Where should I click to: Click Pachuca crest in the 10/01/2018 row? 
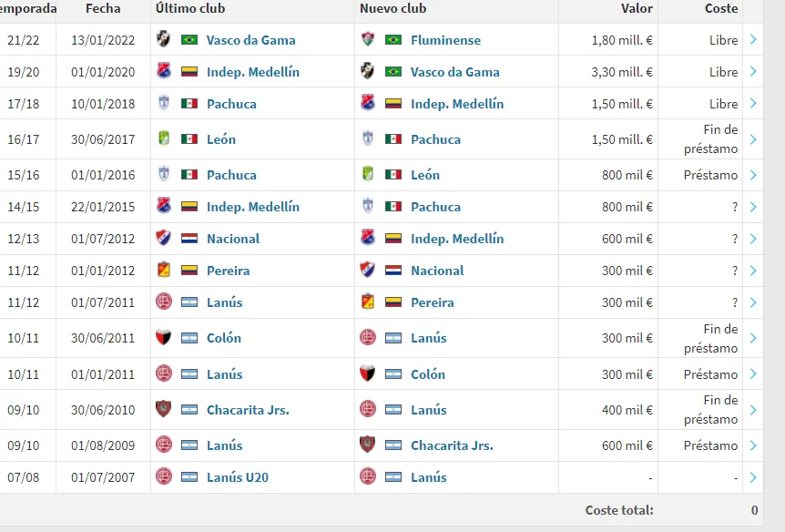(x=164, y=104)
